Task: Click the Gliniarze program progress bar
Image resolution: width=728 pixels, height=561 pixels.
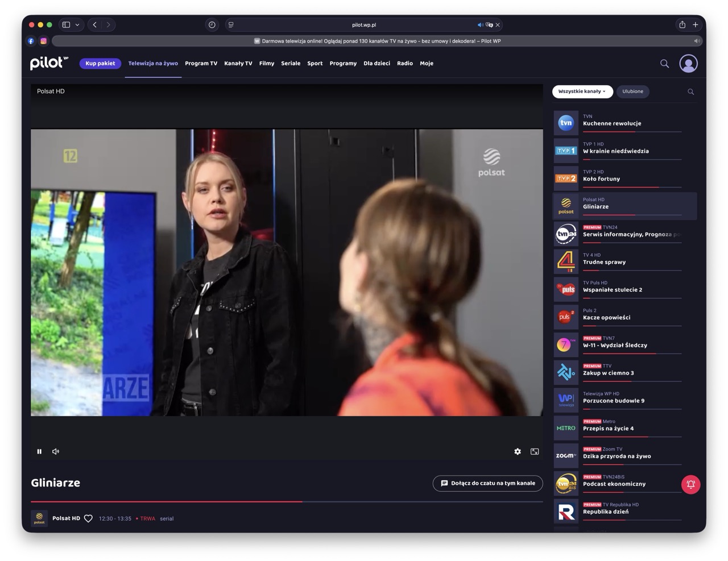Action: [287, 502]
